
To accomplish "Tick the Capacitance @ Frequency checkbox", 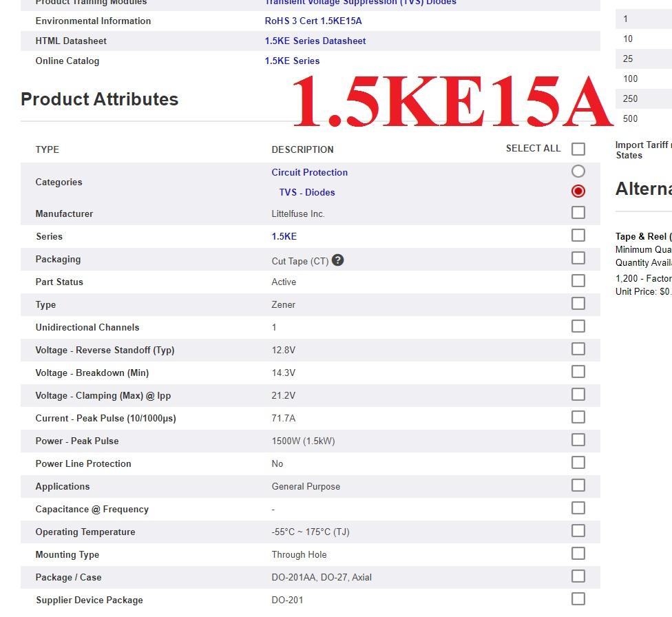I will click(578, 508).
